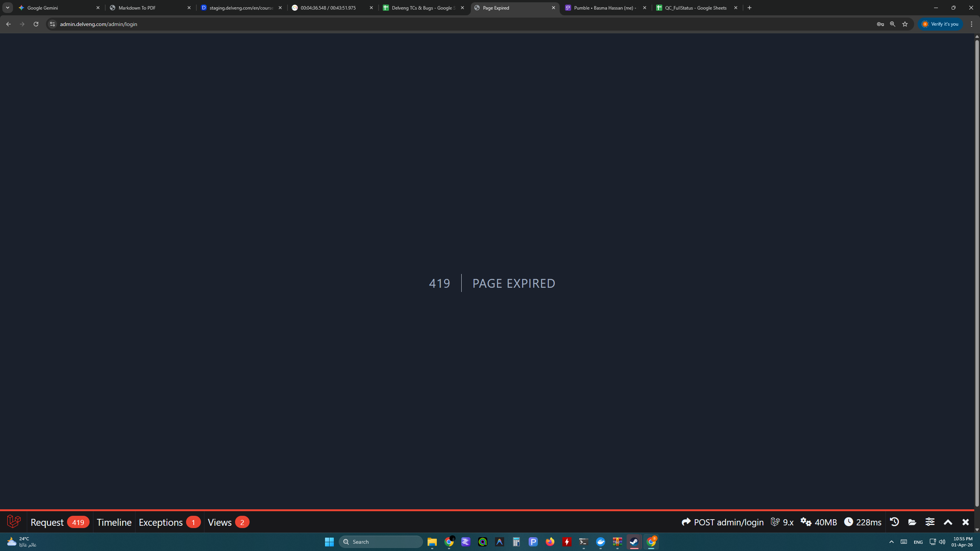Show hidden system tray icons chevron
The height and width of the screenshot is (551, 980).
891,542
